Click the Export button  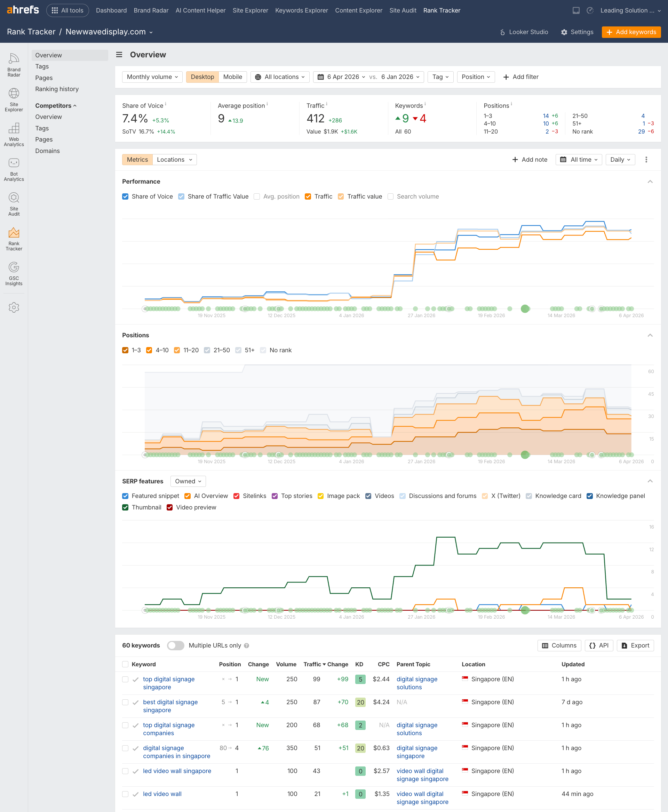(x=635, y=645)
